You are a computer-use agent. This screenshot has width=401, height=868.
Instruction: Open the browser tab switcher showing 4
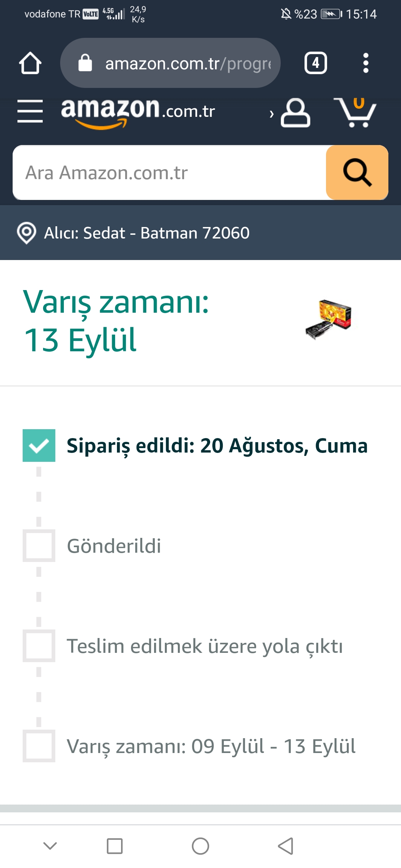(316, 63)
